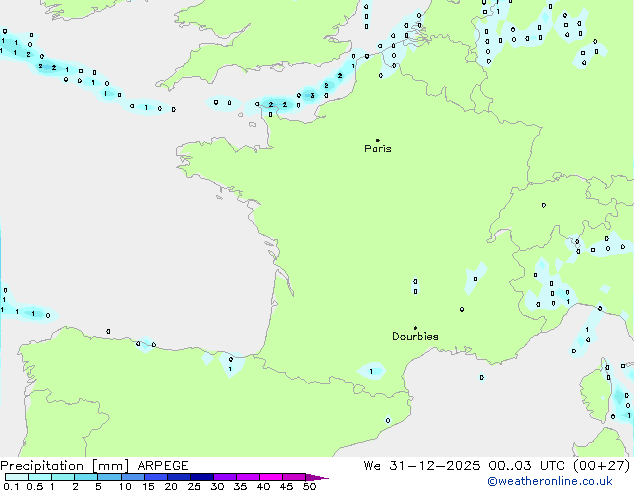The image size is (634, 490).
Task: Click the precipitation value 3 in the Channel
Action: [x=312, y=96]
